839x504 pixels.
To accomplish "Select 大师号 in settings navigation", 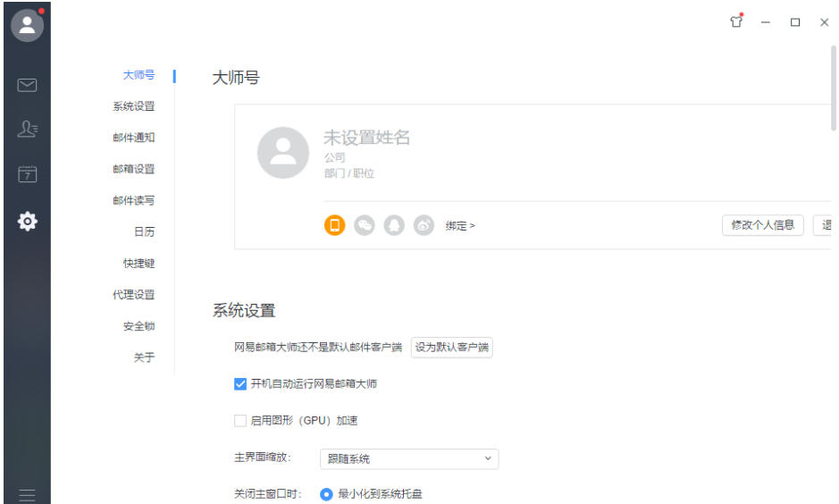I will (138, 75).
